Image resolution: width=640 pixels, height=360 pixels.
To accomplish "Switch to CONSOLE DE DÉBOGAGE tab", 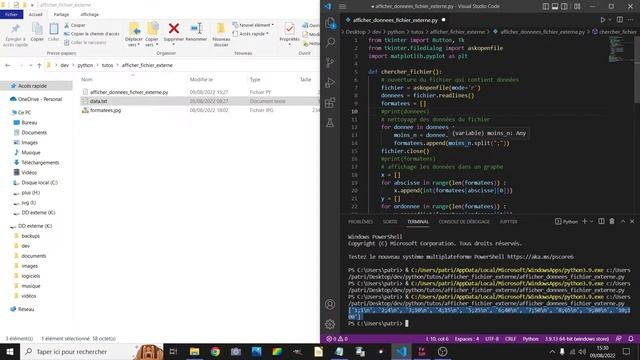I will click(x=464, y=222).
